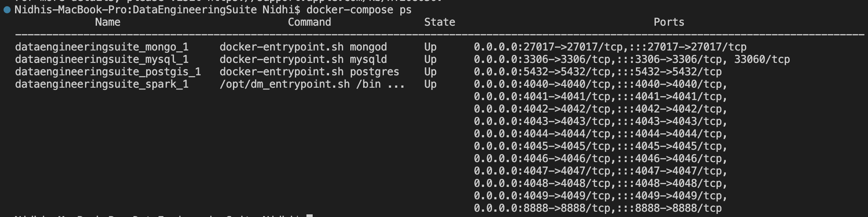Click the Name column header
The image size is (868, 217).
108,22
